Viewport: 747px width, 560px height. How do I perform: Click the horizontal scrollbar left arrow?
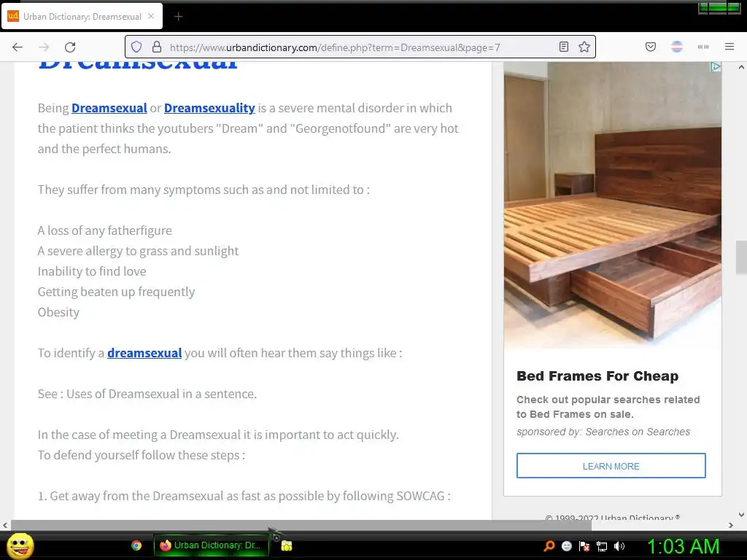point(5,525)
